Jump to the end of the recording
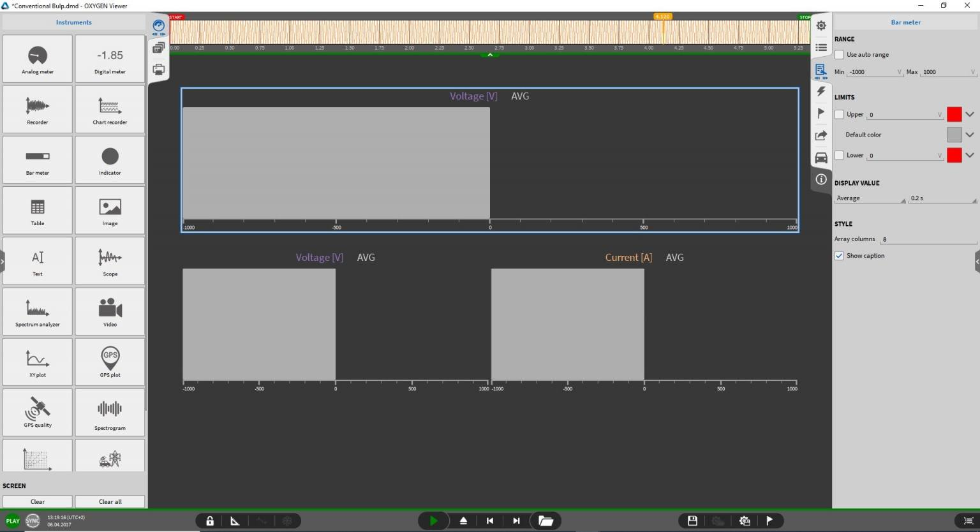 pyautogui.click(x=516, y=521)
